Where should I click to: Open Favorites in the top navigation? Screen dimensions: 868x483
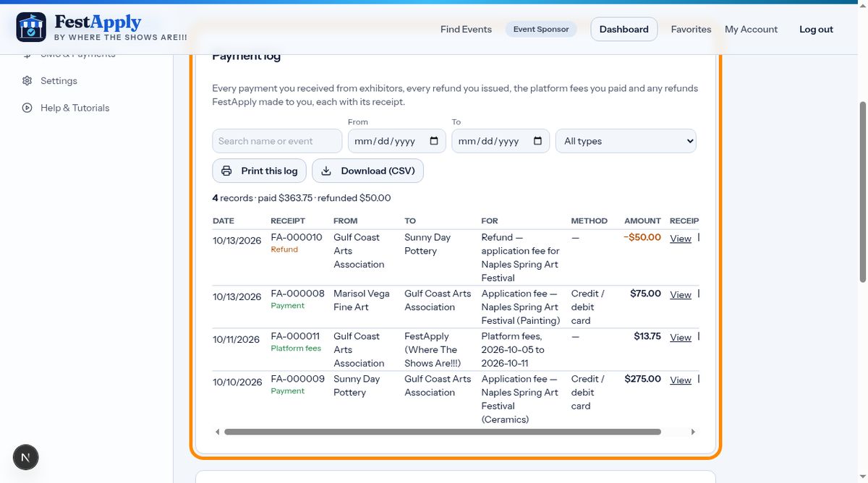(x=691, y=30)
